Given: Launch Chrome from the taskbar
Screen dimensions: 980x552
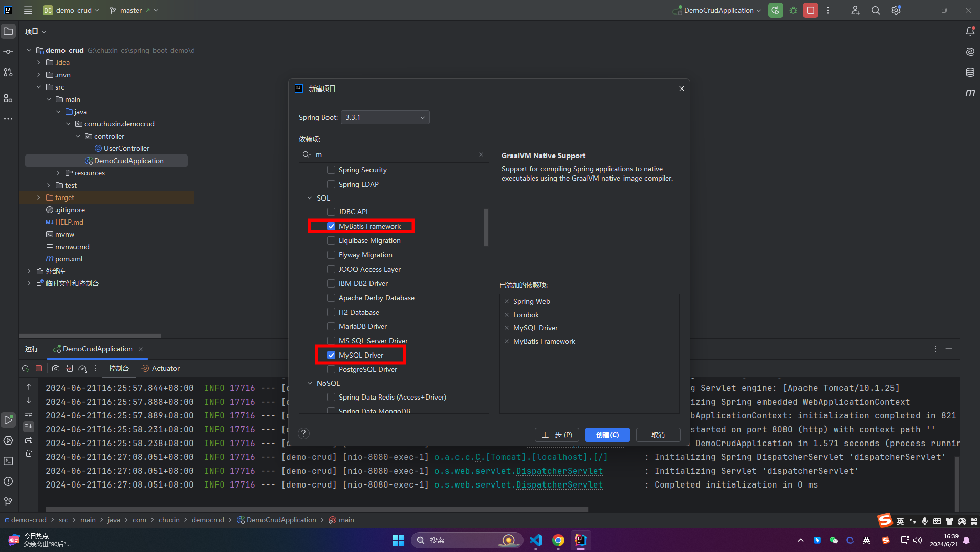Looking at the screenshot, I should tap(558, 540).
